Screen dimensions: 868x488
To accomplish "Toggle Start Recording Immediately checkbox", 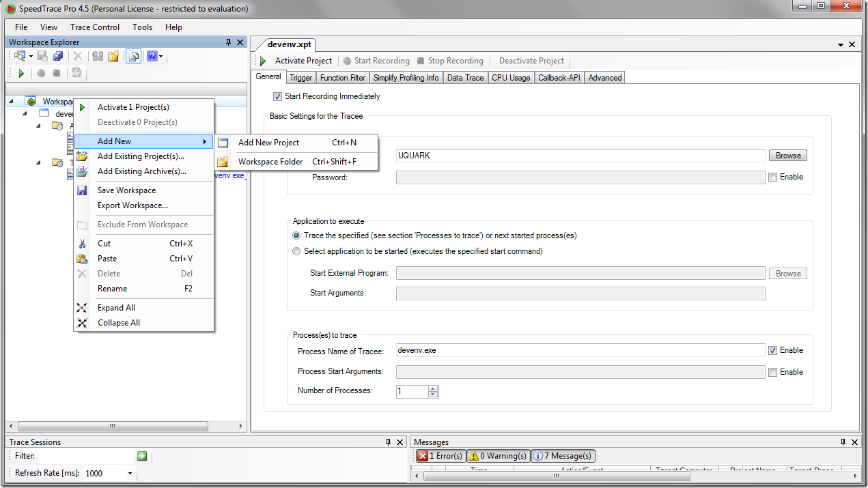I will tap(277, 96).
